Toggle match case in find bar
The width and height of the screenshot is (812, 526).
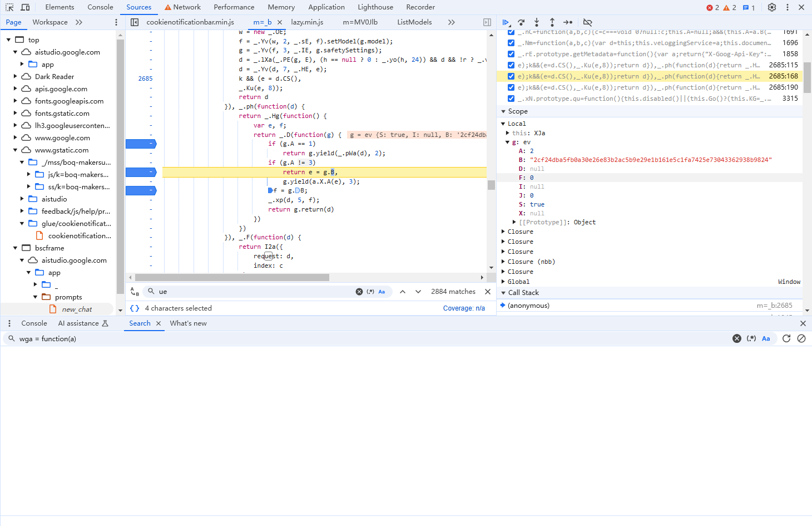[x=382, y=292]
